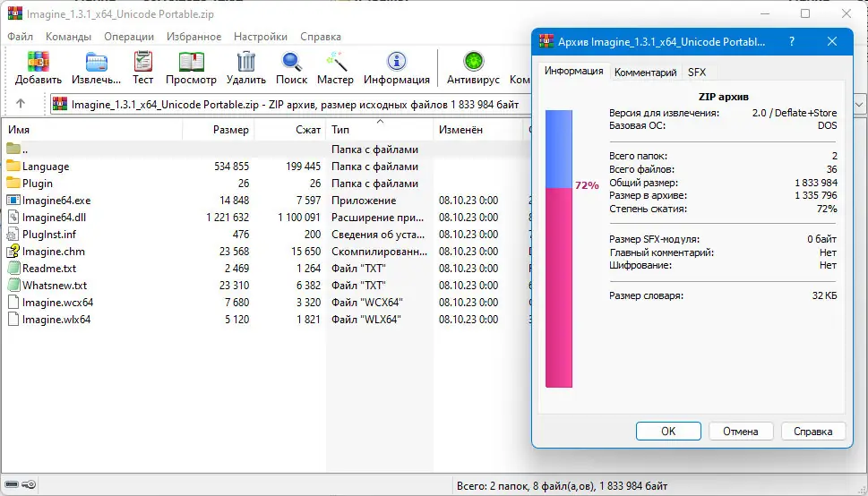The height and width of the screenshot is (496, 868).
Task: Go up one folder level arrow
Action: coord(21,104)
